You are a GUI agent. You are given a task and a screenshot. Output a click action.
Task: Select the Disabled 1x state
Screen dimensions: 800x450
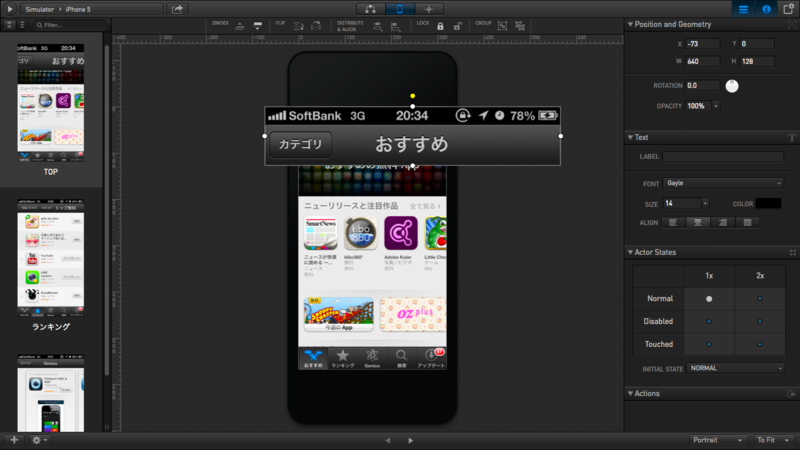coord(709,321)
